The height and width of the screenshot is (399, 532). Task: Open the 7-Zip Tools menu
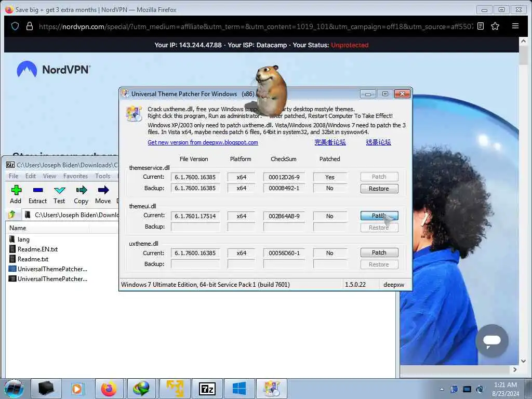click(x=102, y=176)
